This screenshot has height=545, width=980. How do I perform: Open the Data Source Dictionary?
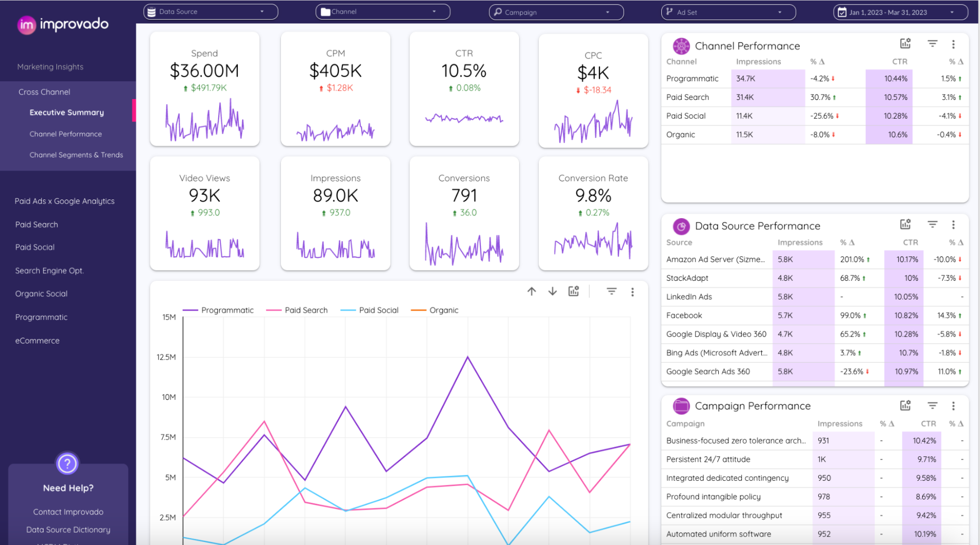(x=68, y=529)
